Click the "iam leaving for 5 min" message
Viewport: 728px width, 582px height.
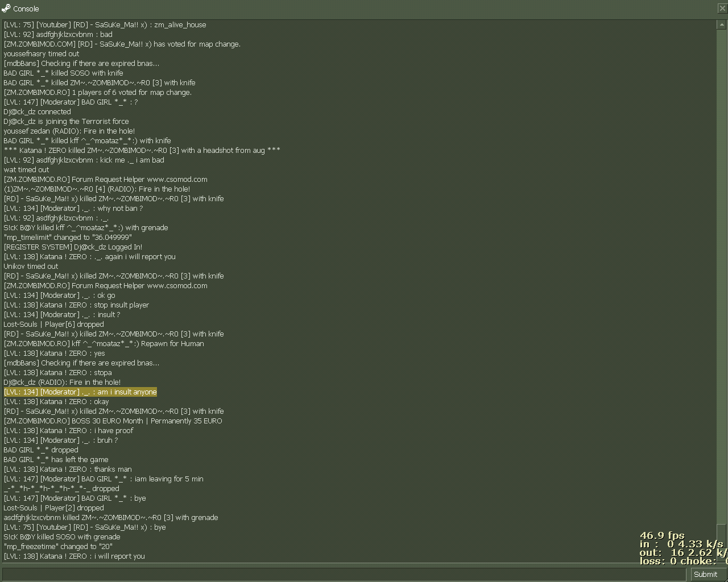[103, 479]
